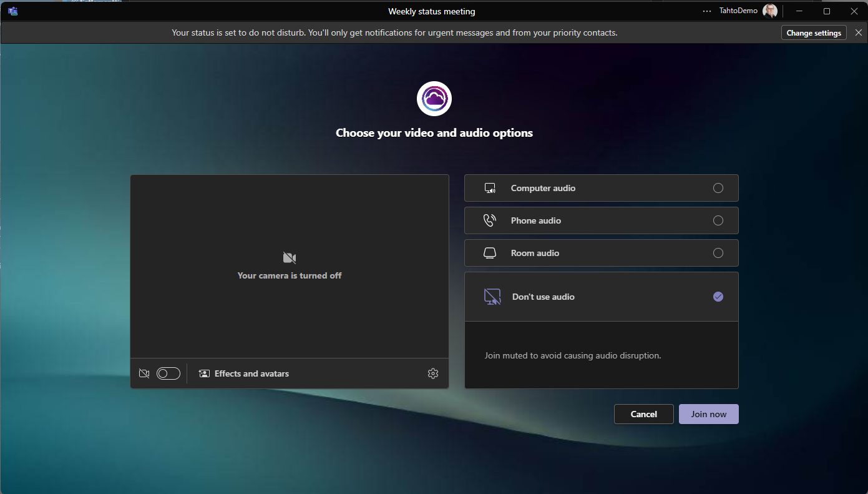Click the Room audio device icon
This screenshot has height=494, width=868.
click(x=490, y=253)
